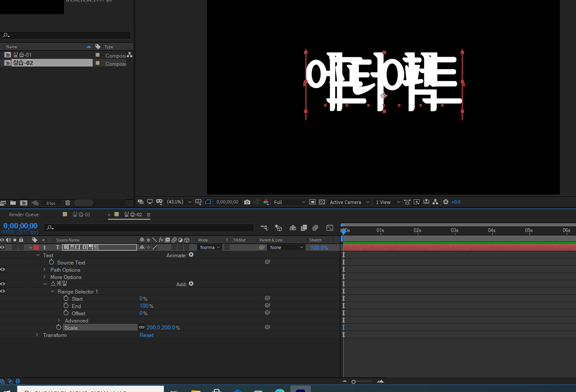
Task: Click Toggle Pixel Aspect Ratio Correction icon
Action: [x=407, y=202]
